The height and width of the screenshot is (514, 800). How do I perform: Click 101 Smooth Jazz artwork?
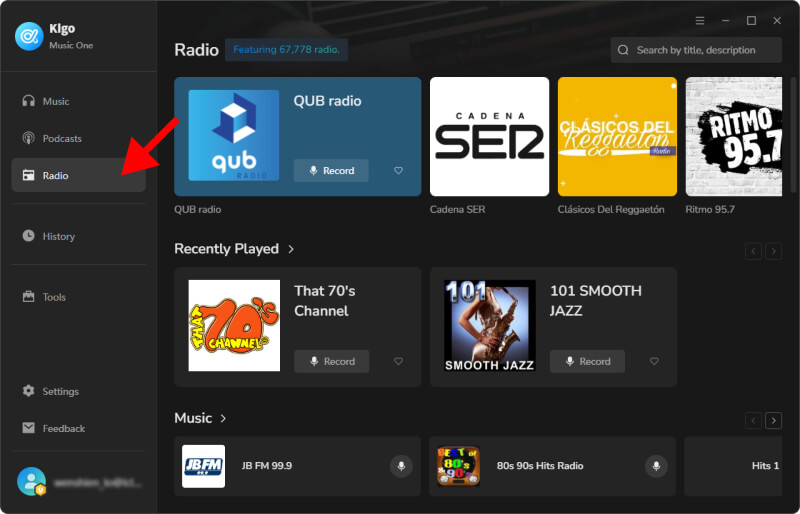coord(490,326)
